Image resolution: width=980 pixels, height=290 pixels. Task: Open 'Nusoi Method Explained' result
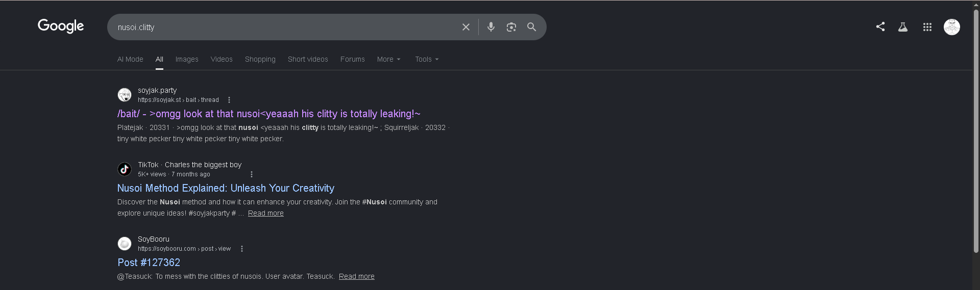coord(226,188)
